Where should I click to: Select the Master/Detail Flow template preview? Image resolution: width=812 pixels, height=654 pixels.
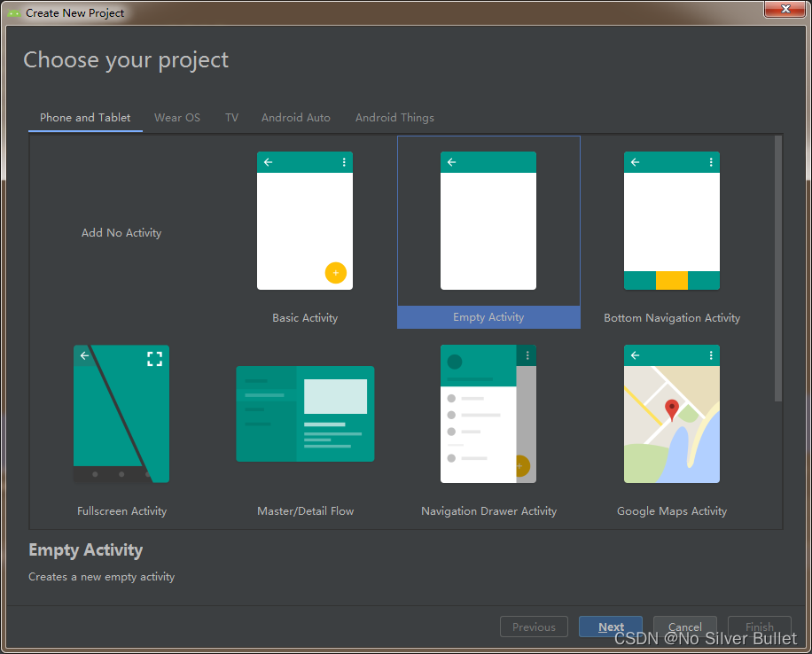305,414
